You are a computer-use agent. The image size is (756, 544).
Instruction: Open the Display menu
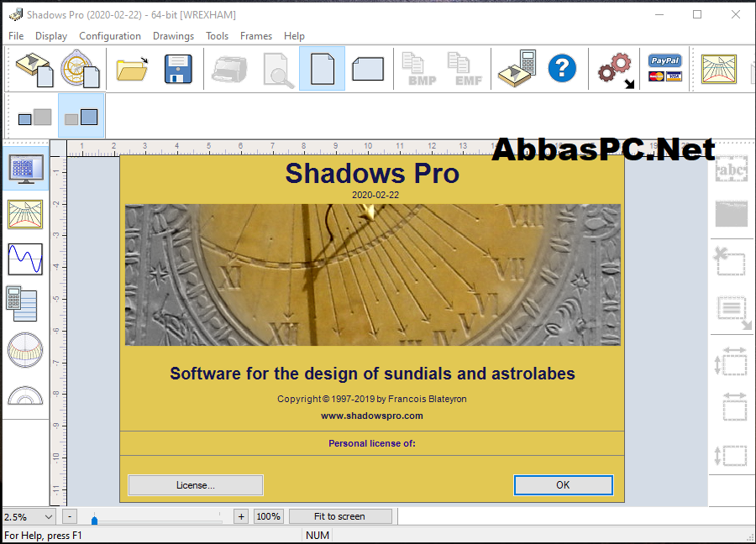(x=51, y=36)
